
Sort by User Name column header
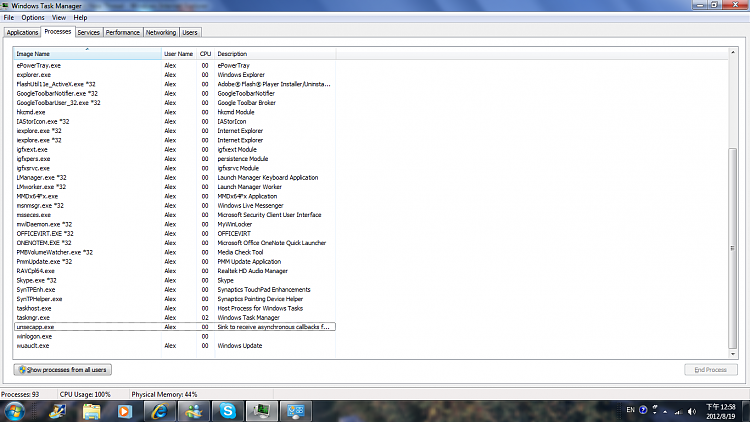click(x=179, y=54)
